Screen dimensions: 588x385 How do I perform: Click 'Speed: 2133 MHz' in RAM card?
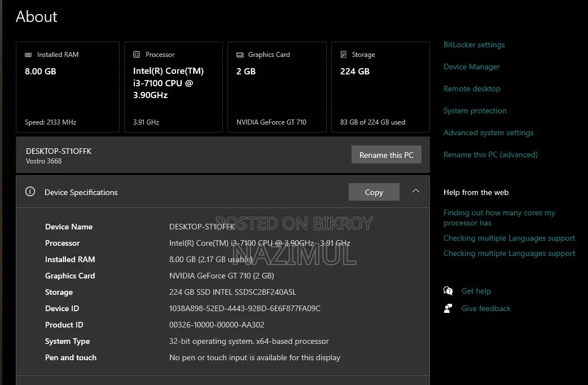50,122
